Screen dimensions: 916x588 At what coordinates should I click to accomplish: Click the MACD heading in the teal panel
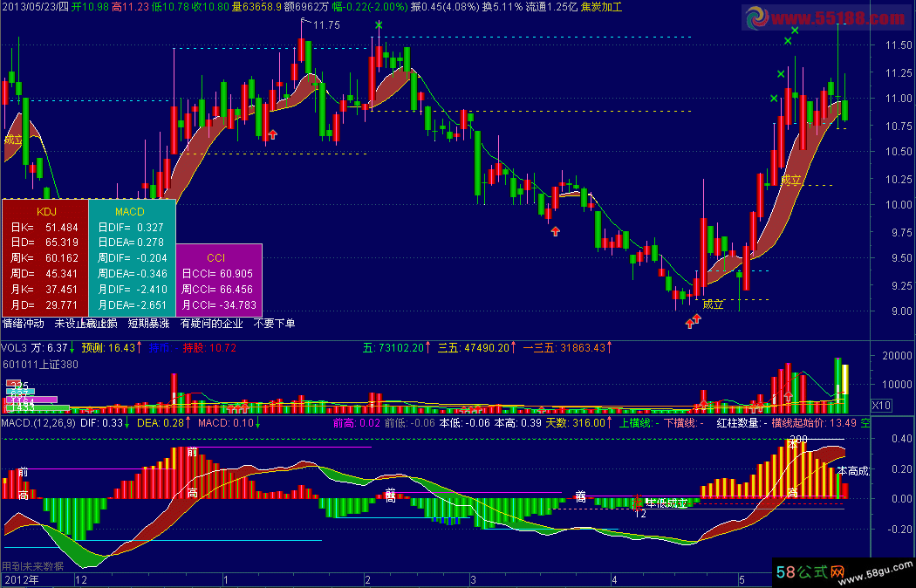[x=129, y=211]
